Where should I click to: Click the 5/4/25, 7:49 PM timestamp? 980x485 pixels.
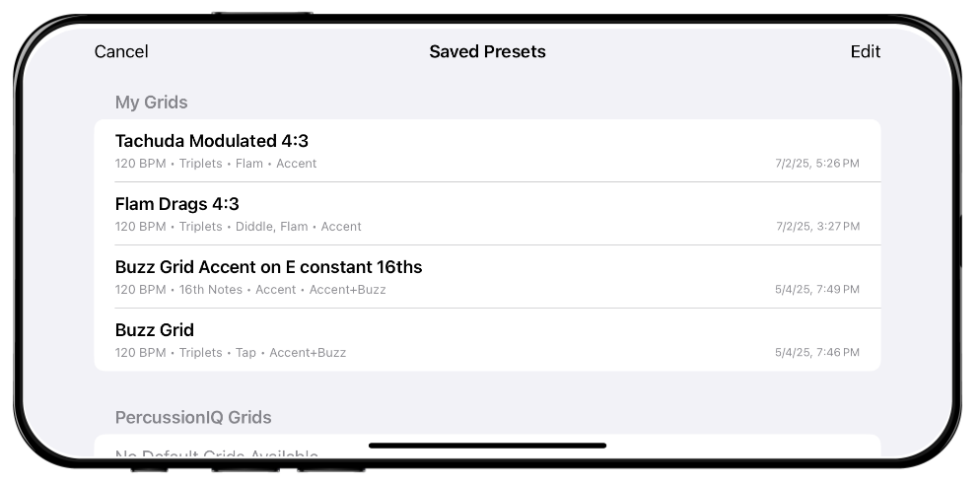(x=817, y=290)
